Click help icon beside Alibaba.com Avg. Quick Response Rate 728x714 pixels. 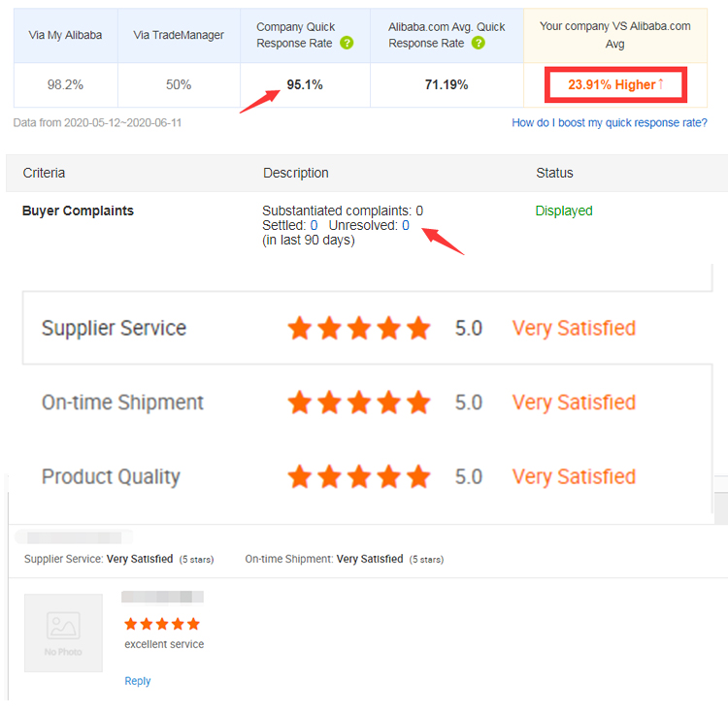[x=479, y=43]
